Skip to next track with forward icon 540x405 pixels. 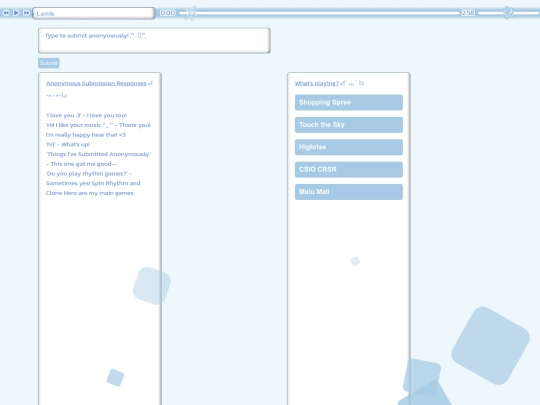27,13
